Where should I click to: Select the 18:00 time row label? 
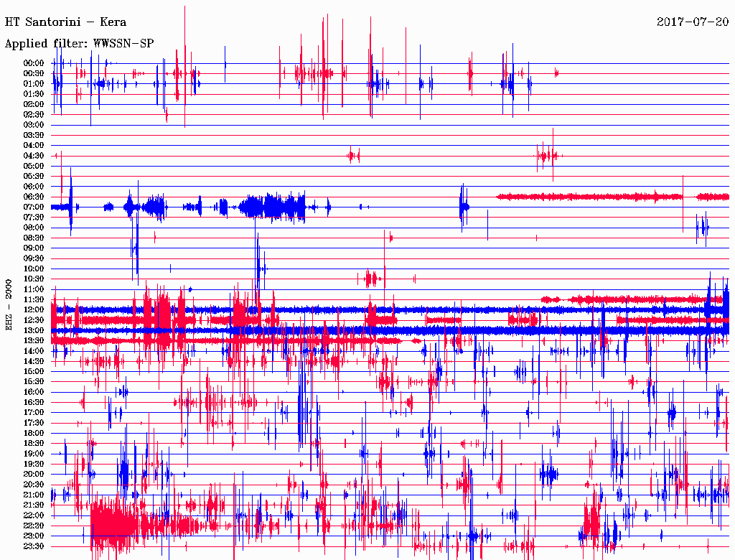click(x=34, y=433)
